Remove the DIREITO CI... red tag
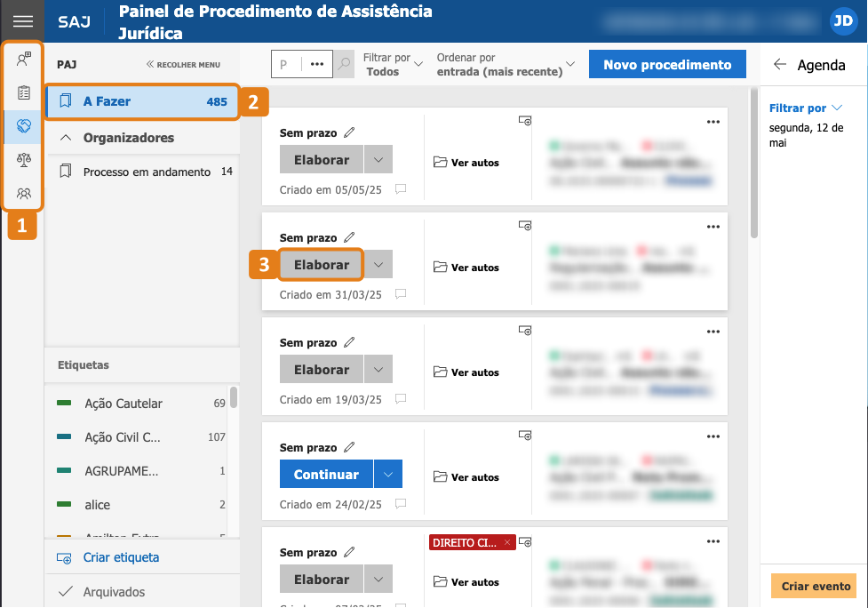Image resolution: width=868 pixels, height=608 pixels. pos(507,542)
